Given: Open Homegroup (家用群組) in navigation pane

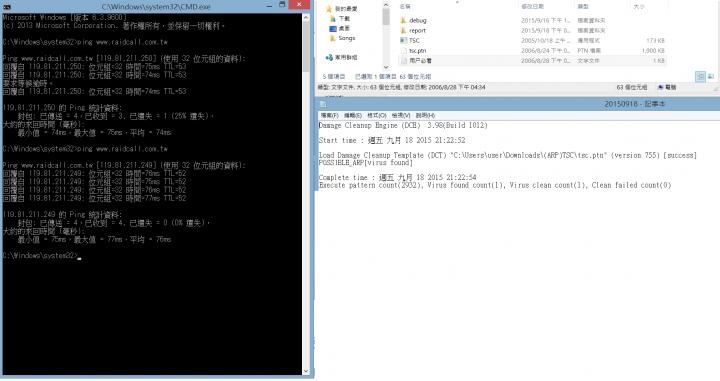Looking at the screenshot, I should click(x=346, y=57).
